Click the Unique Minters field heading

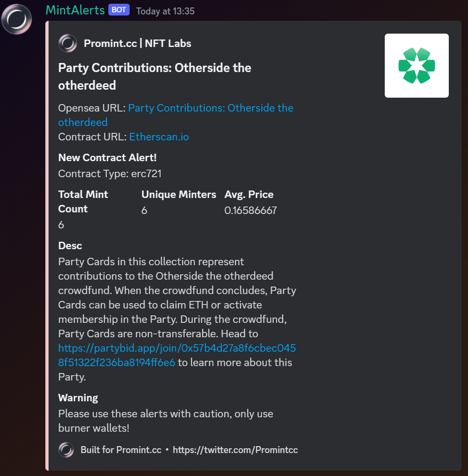click(x=179, y=194)
